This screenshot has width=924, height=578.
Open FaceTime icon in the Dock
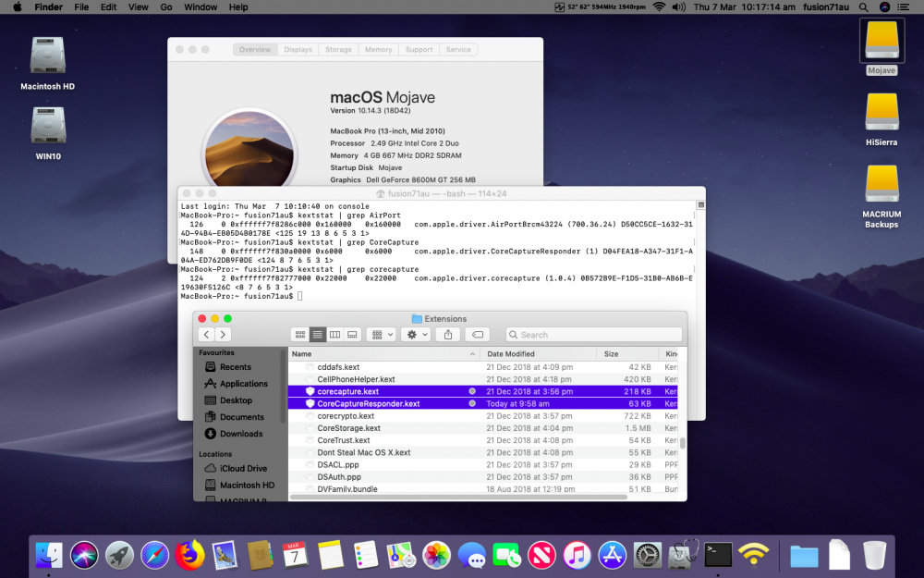point(506,555)
